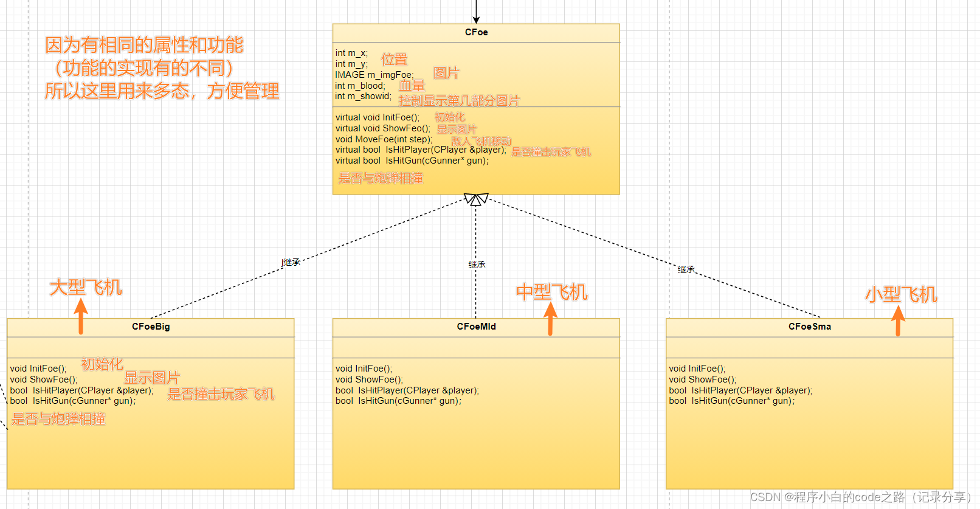
Task: Click the 敌人飞机移动 annotation
Action: tap(481, 141)
